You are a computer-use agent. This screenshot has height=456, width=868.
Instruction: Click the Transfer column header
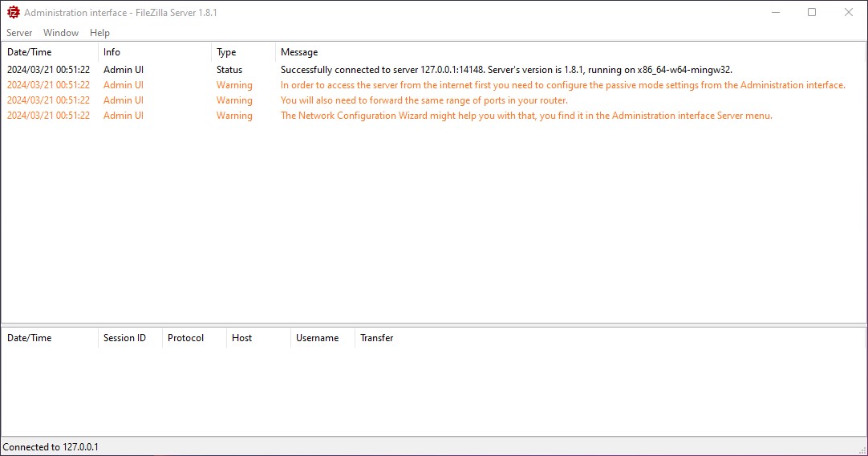[376, 338]
